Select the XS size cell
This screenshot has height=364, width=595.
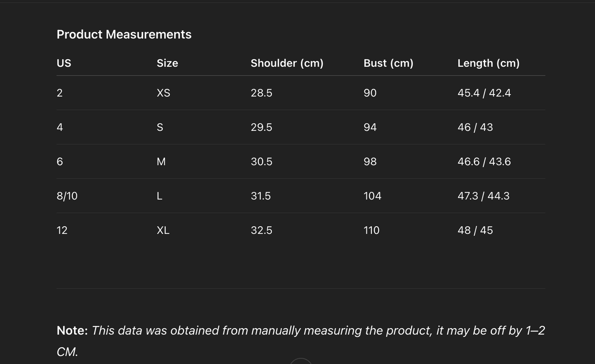(163, 93)
